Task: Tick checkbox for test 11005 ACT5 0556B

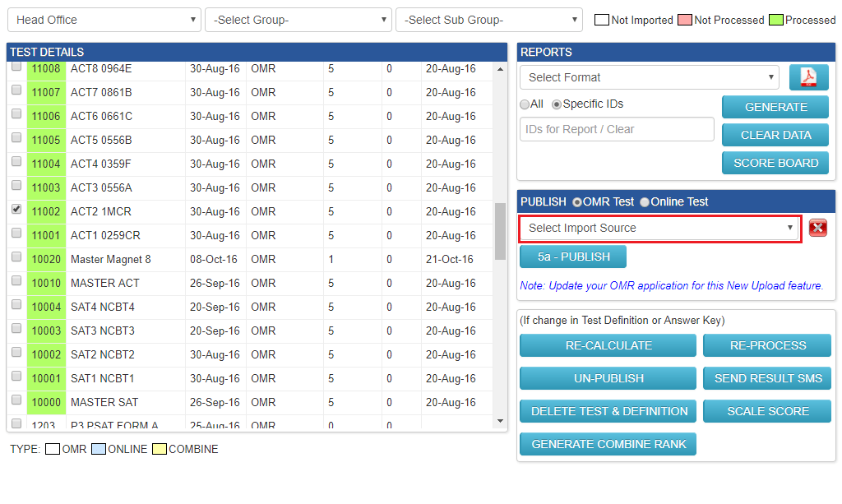Action: (16, 137)
